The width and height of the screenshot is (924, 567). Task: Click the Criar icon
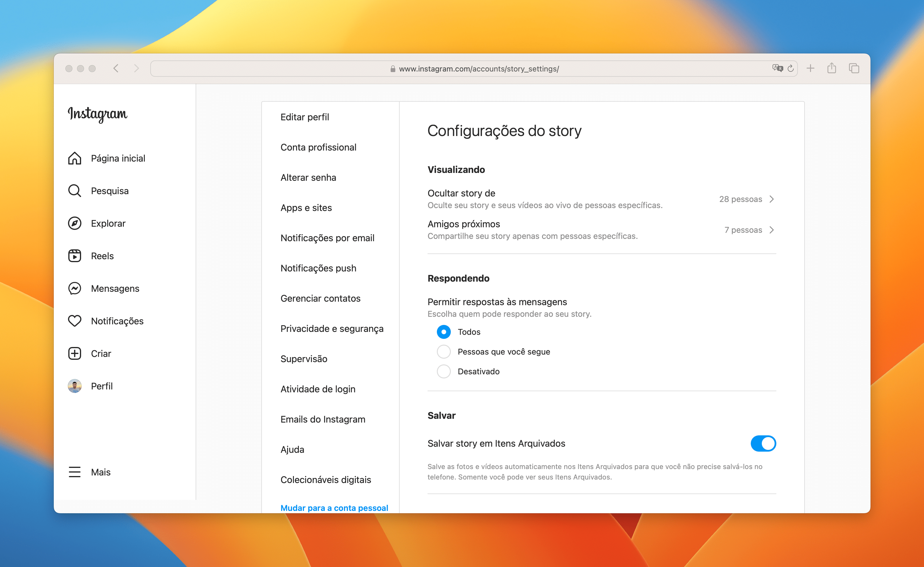tap(75, 353)
